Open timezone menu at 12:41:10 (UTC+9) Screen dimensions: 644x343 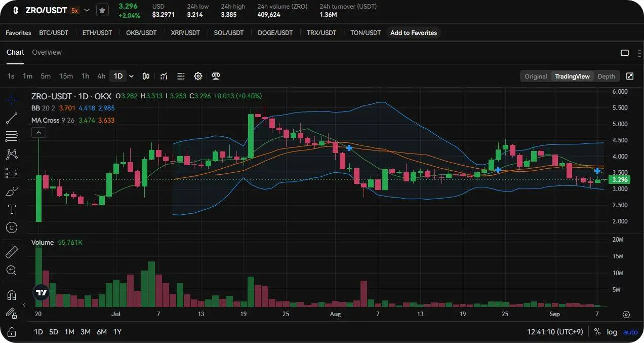click(555, 332)
